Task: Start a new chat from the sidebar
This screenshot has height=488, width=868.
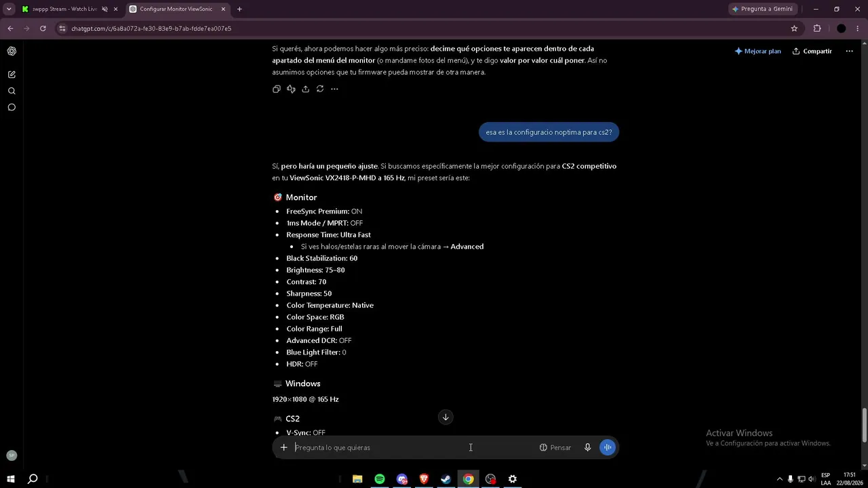Action: (12, 75)
